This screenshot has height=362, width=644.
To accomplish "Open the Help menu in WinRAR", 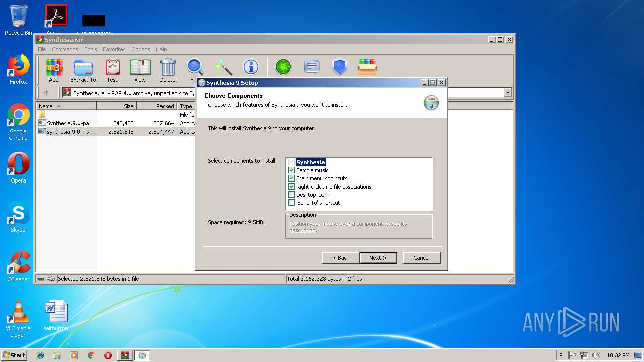I will (x=161, y=49).
